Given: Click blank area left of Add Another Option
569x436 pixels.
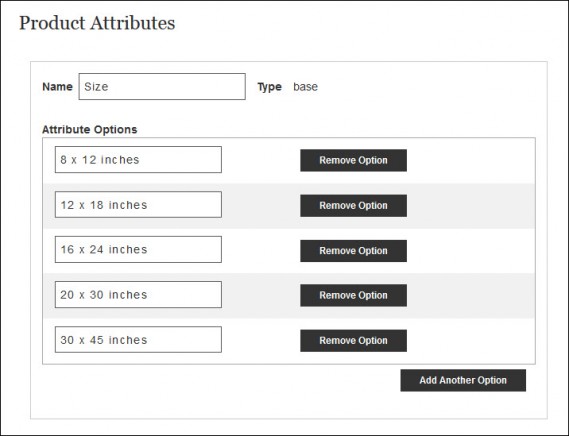Looking at the screenshot, I should pos(218,380).
